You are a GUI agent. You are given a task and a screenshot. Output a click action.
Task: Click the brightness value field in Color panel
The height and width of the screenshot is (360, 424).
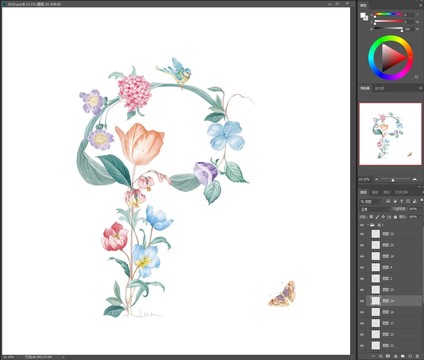click(x=409, y=29)
